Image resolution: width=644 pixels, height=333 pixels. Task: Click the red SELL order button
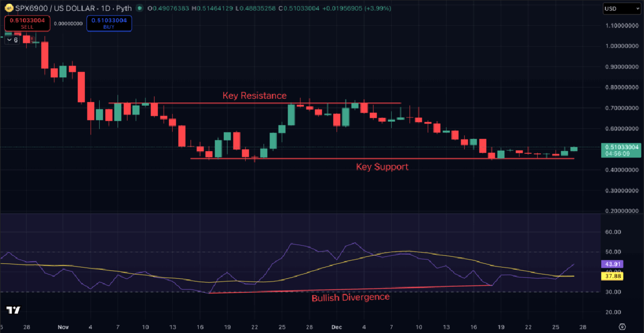click(27, 23)
